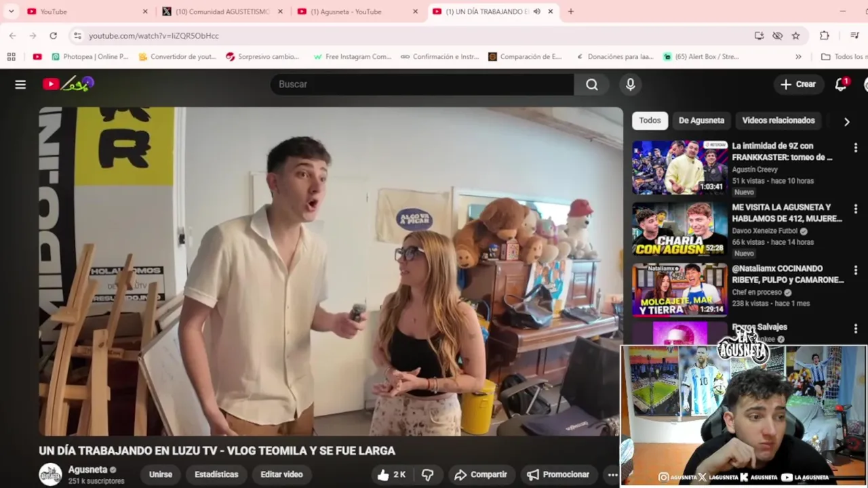Viewport: 868px width, 488px height.
Task: Click the Crear button
Action: pos(798,84)
